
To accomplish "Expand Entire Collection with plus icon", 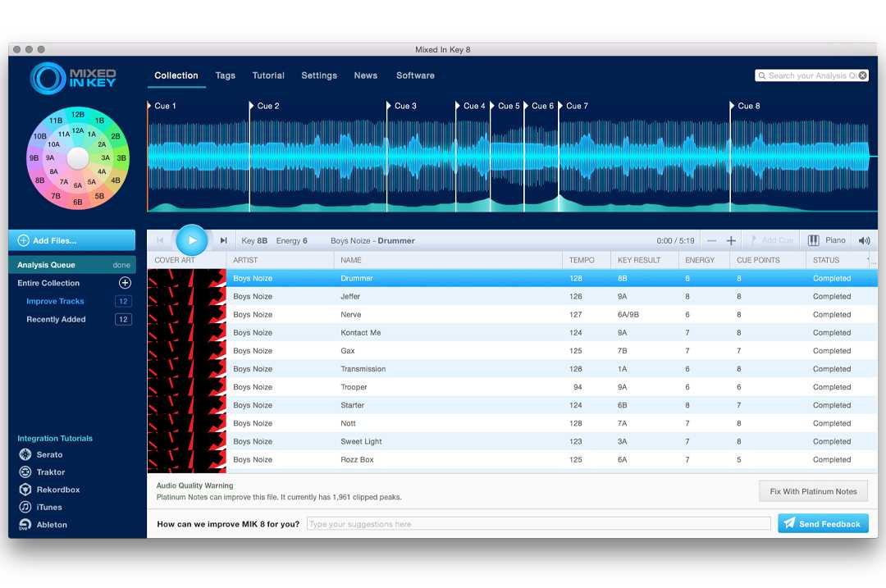I will (x=125, y=283).
